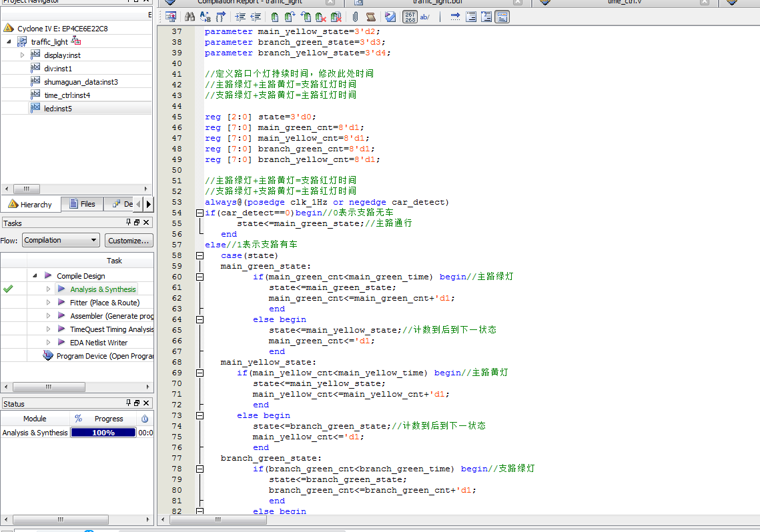The image size is (760, 532).
Task: Open the Flow Compilation dropdown
Action: (x=61, y=240)
